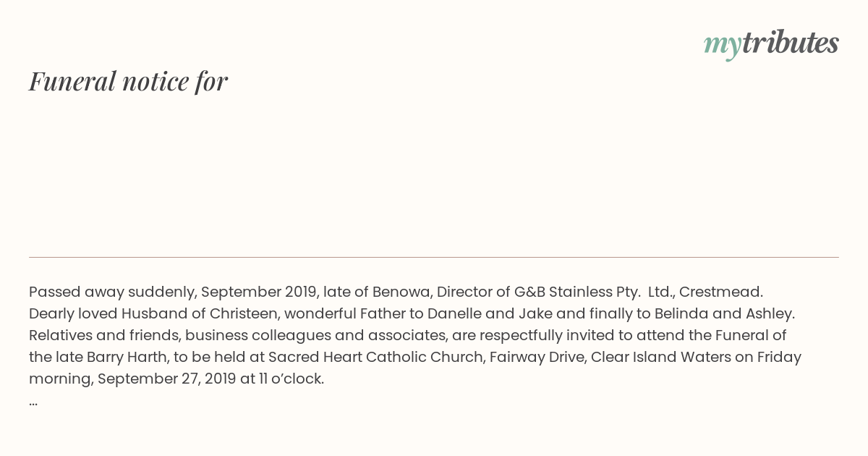This screenshot has width=868, height=456.
Task: Click the time '11 o'clock'
Action: [292, 379]
